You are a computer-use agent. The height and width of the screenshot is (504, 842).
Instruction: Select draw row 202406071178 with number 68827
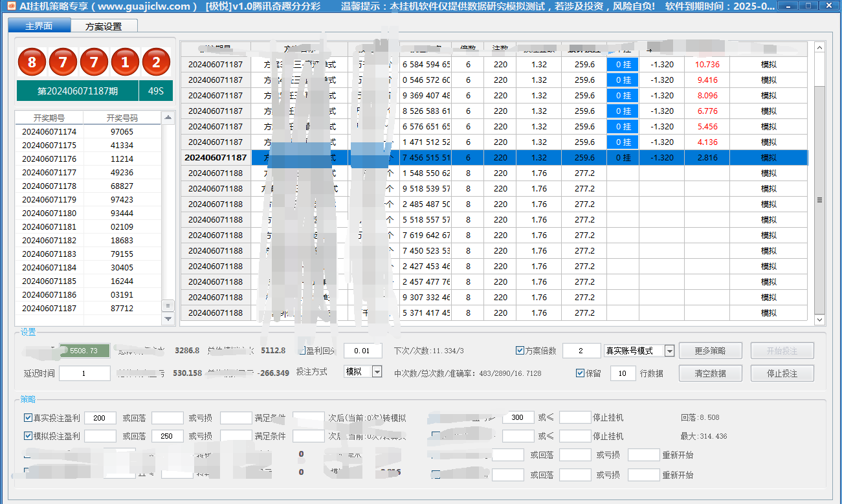tap(88, 186)
